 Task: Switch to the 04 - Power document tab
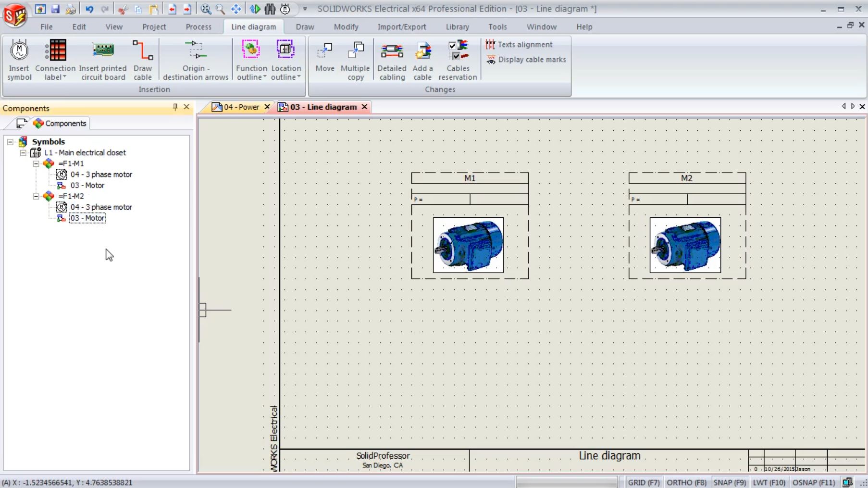[x=241, y=107]
